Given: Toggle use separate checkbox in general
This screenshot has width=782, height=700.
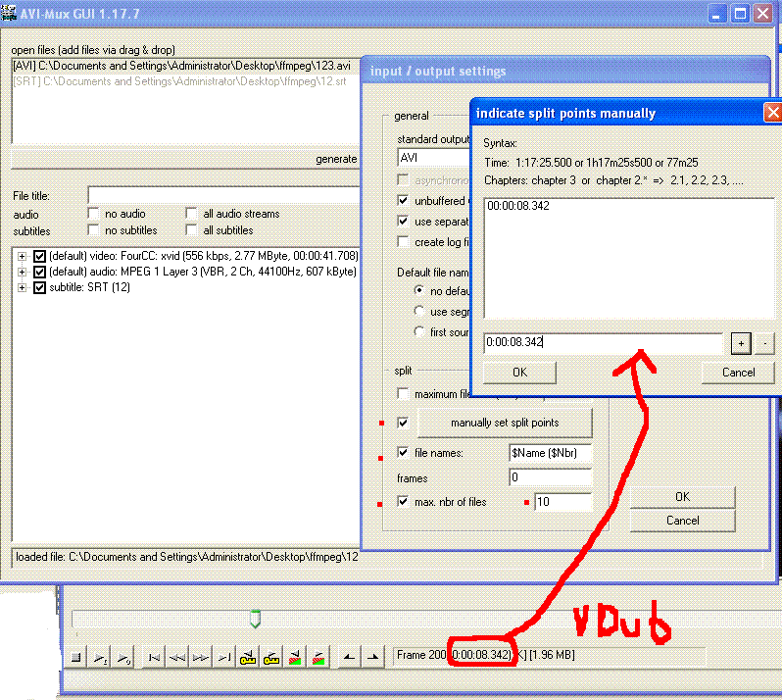Looking at the screenshot, I should [x=403, y=221].
